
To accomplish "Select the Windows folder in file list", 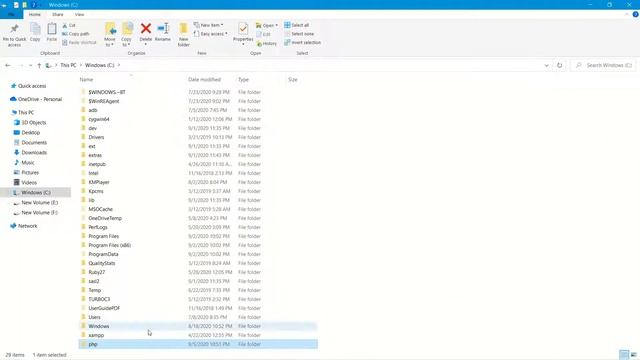I will tap(198, 326).
